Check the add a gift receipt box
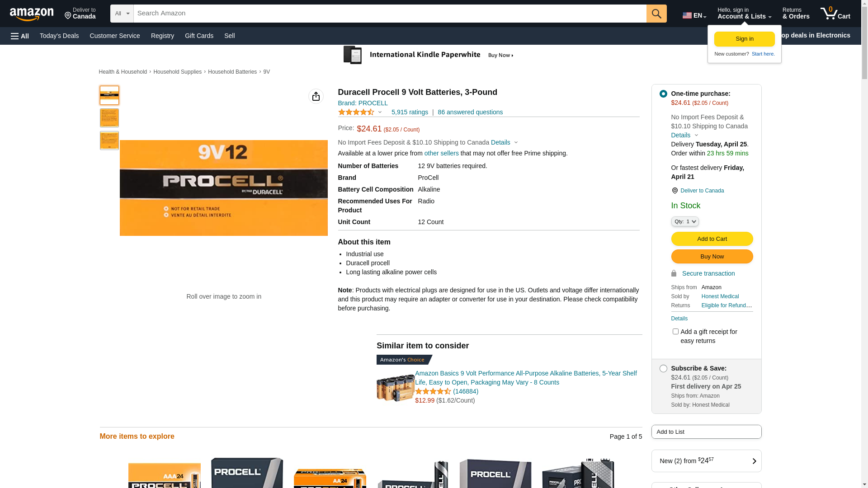868x488 pixels. tap(675, 332)
